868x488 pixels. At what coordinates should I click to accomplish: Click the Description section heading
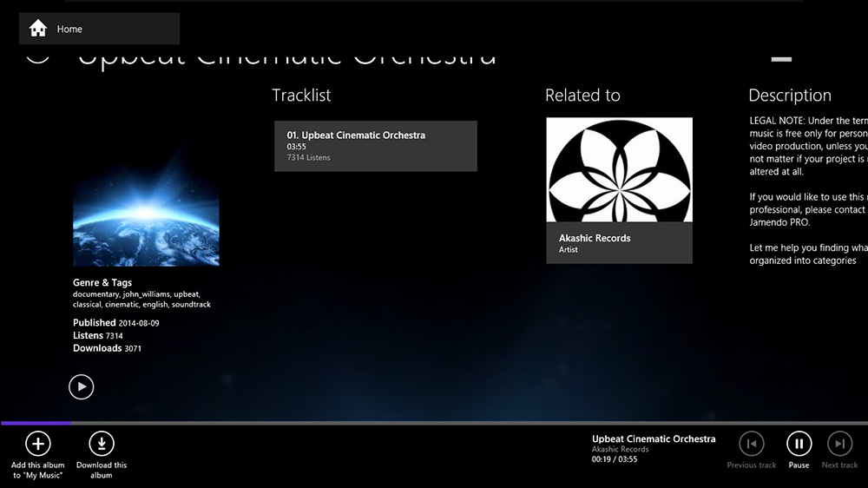tap(790, 96)
